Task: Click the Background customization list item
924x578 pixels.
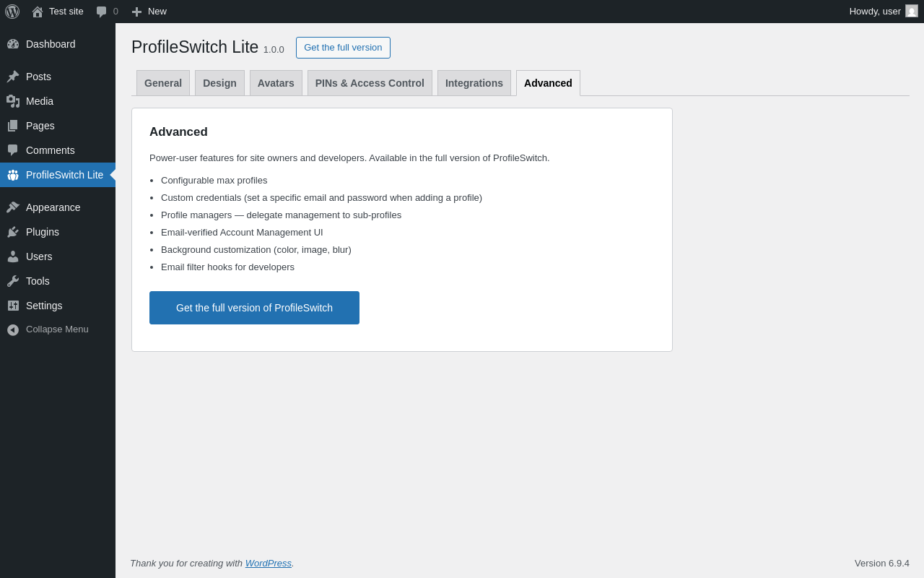Action: click(256, 250)
